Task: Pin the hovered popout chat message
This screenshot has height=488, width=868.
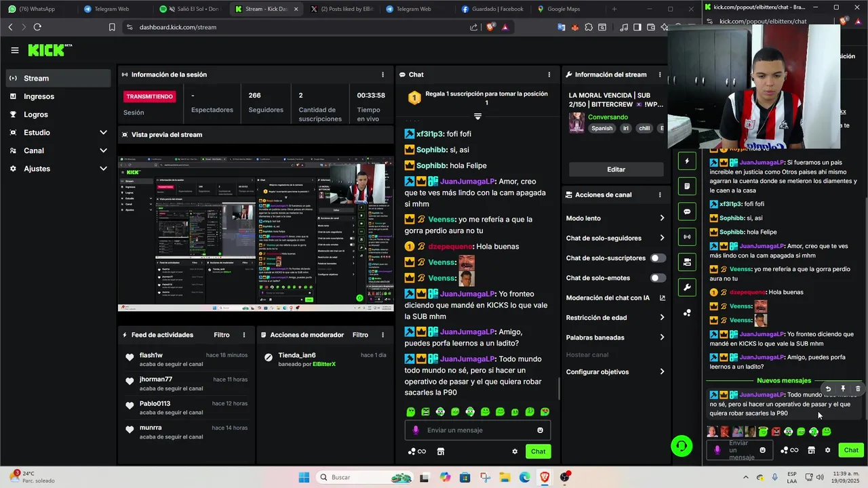Action: (x=843, y=389)
